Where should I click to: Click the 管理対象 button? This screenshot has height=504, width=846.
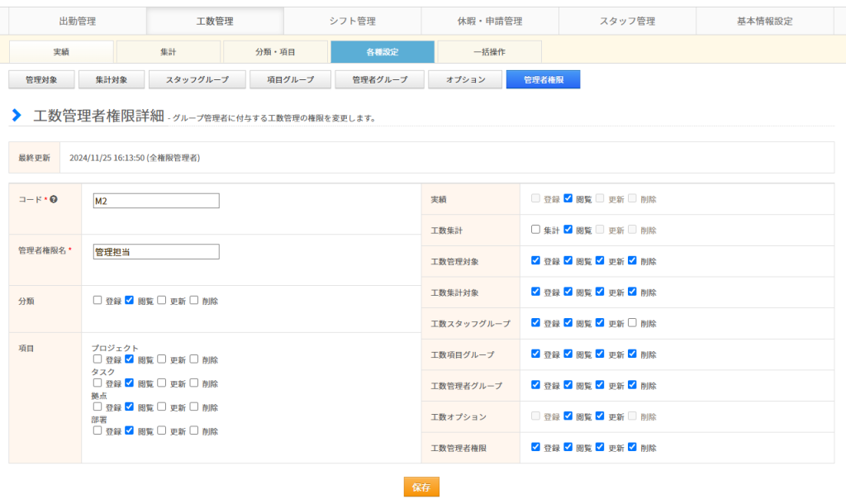coord(41,79)
